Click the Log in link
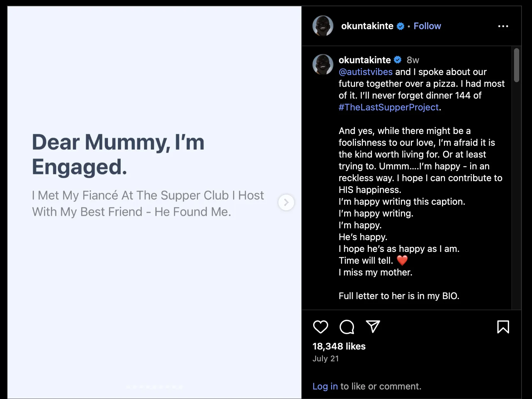The width and height of the screenshot is (532, 399). pyautogui.click(x=325, y=386)
